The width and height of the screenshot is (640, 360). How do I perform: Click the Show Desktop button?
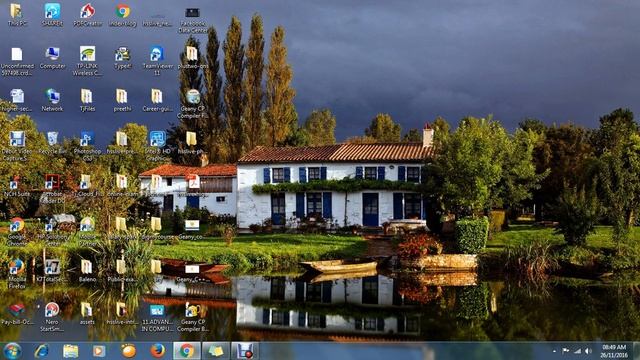coord(636,351)
